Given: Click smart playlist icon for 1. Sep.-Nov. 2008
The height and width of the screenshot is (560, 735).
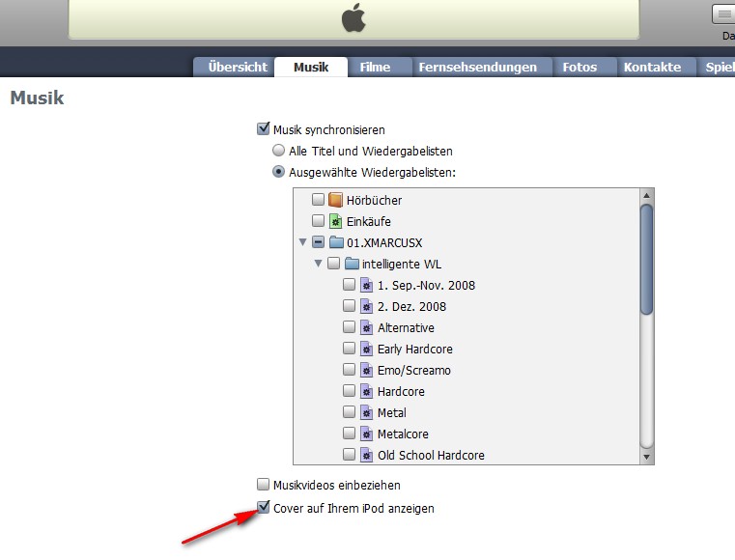Looking at the screenshot, I should click(x=367, y=285).
